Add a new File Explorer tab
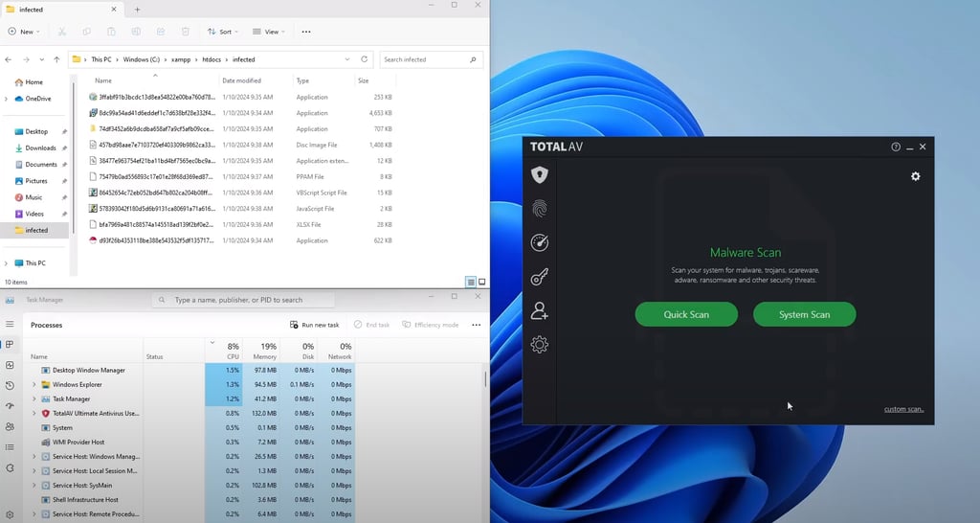980x523 pixels. pos(137,10)
